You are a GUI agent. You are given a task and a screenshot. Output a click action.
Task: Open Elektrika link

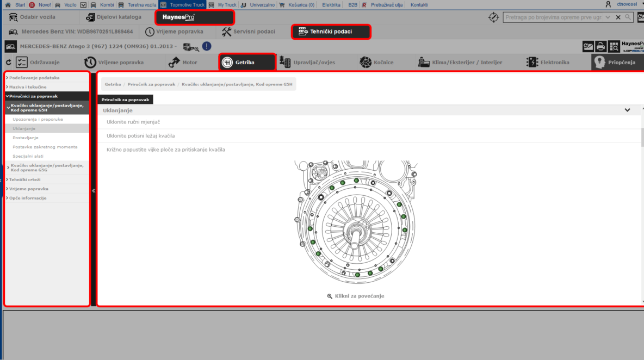coord(331,5)
